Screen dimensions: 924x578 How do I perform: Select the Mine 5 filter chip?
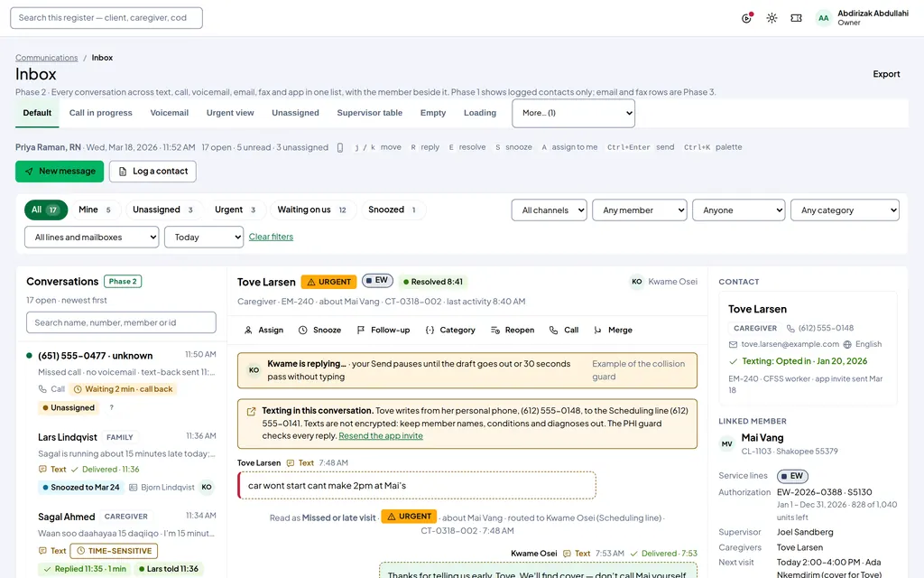96,210
